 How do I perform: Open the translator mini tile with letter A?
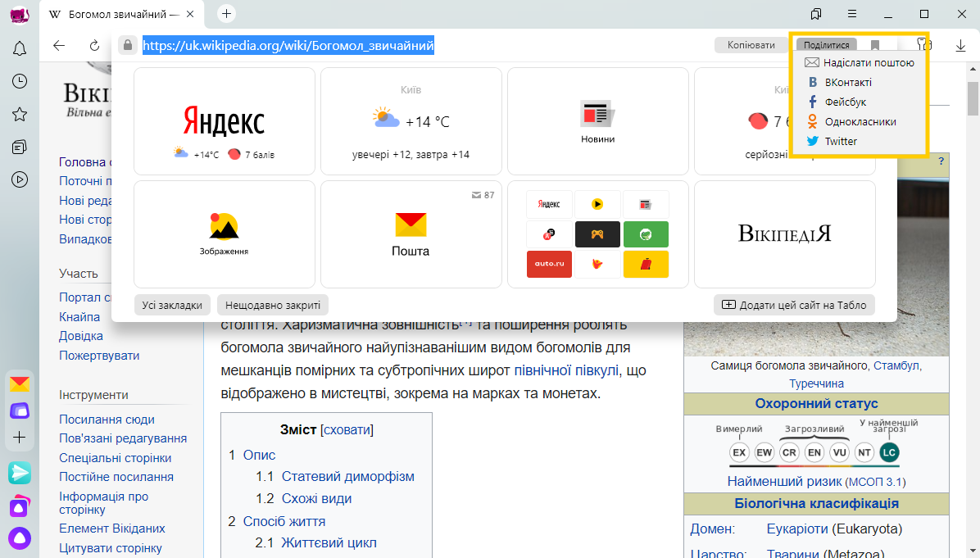(549, 234)
